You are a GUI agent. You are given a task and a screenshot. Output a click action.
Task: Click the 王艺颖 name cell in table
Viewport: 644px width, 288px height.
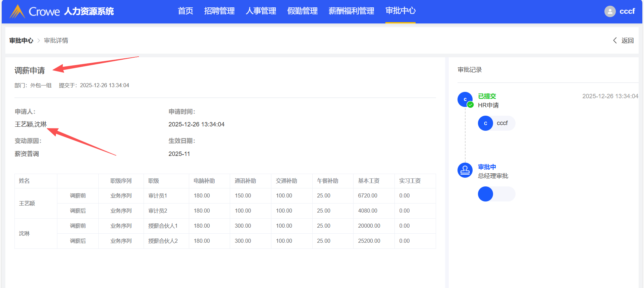[x=27, y=204]
